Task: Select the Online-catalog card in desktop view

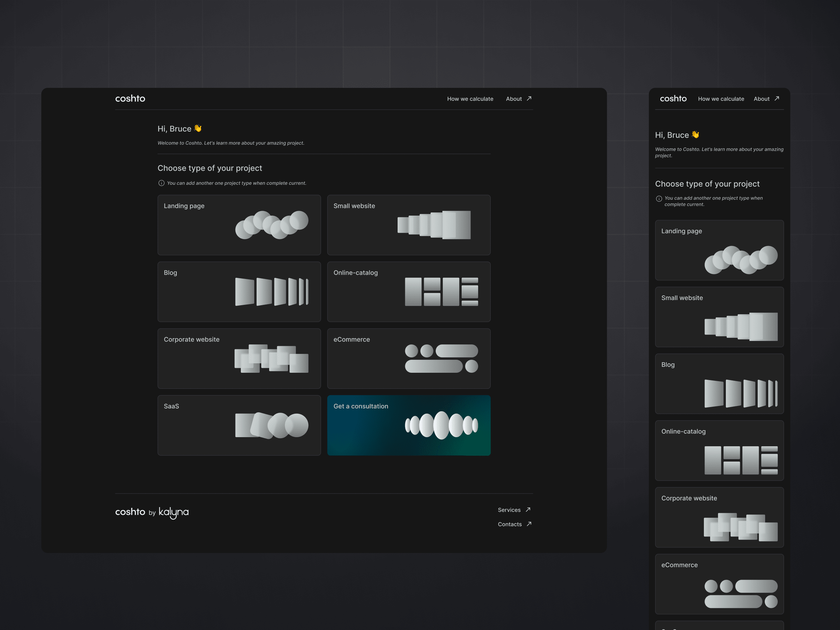Action: (409, 292)
